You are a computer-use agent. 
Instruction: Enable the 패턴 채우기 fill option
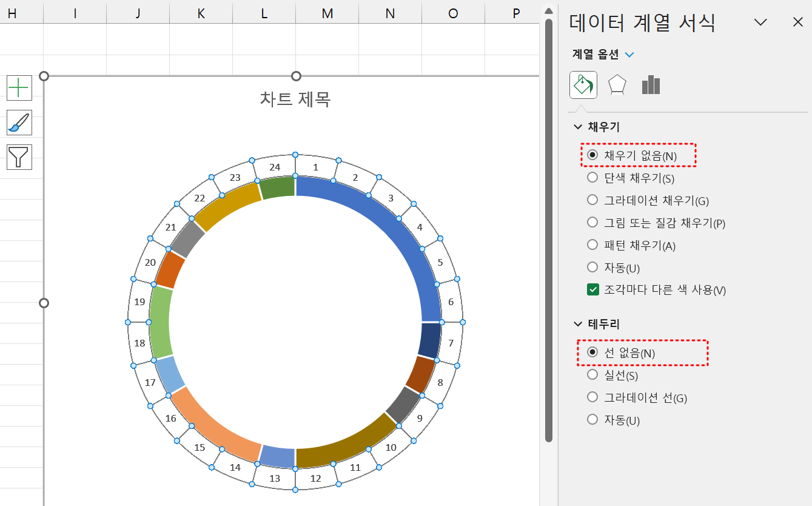click(592, 245)
